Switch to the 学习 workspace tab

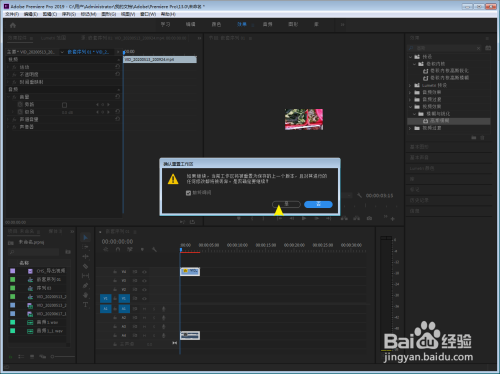tap(165, 24)
